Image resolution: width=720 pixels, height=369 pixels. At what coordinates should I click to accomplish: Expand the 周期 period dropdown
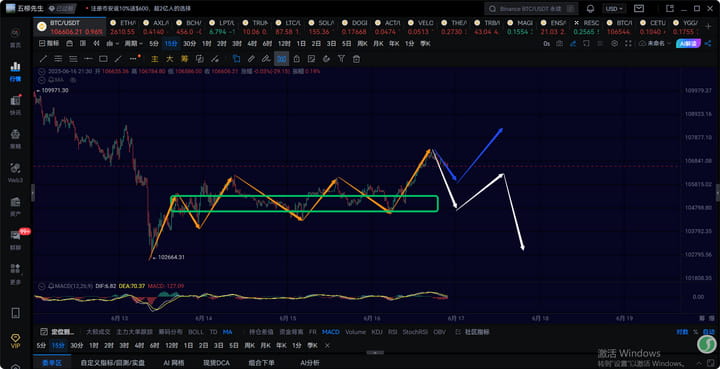134,44
